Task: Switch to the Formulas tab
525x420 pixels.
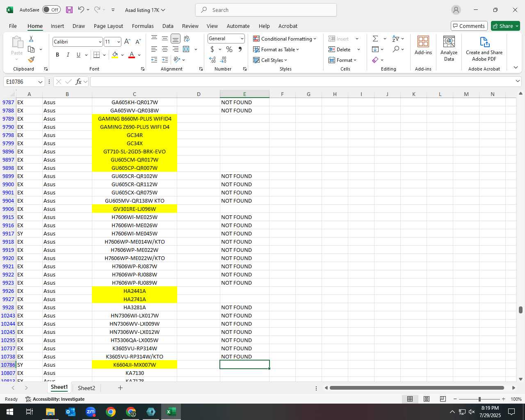Action: click(x=143, y=26)
